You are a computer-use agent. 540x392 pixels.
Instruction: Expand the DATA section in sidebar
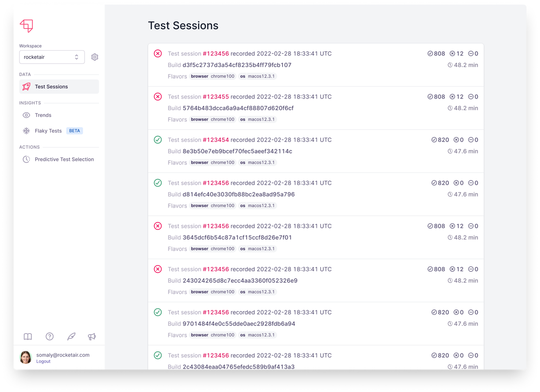tap(25, 74)
